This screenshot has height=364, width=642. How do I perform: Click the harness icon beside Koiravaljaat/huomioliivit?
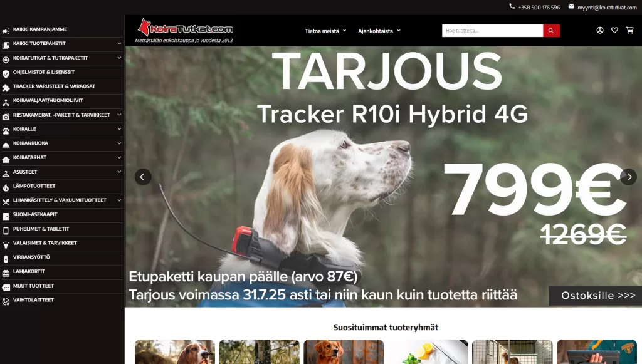pos(6,103)
